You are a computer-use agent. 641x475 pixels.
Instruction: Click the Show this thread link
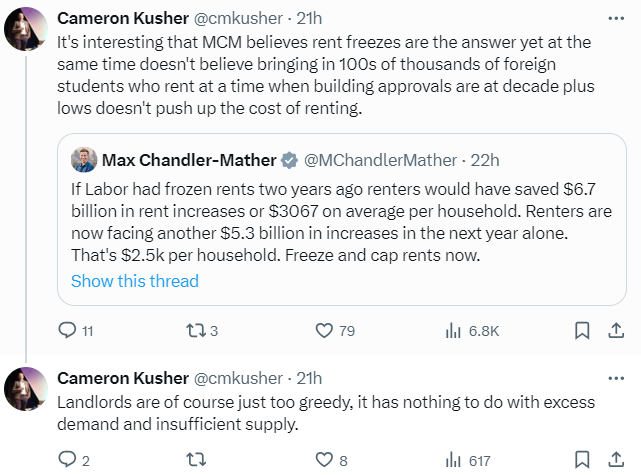click(x=135, y=281)
